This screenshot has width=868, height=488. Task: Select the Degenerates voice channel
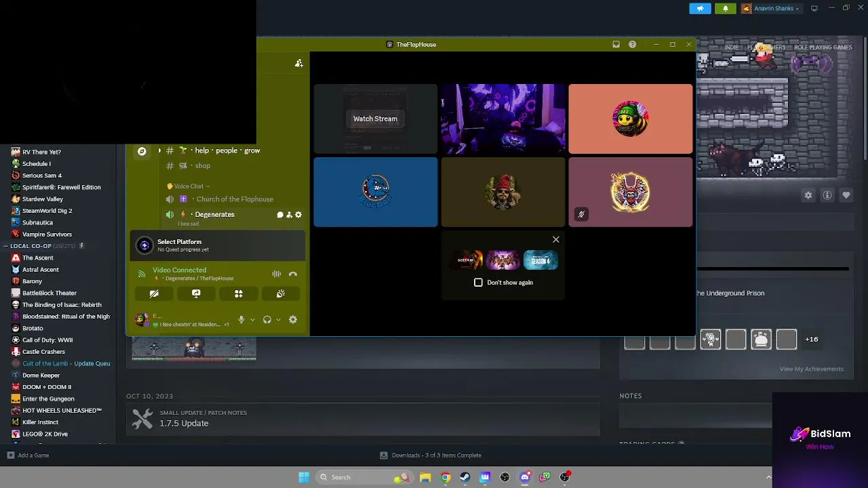(214, 215)
